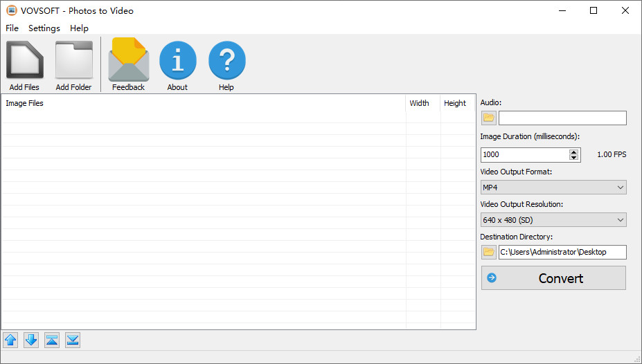Decrease image duration with down spinner arrow
Screen dimensions: 642x364
tap(574, 158)
